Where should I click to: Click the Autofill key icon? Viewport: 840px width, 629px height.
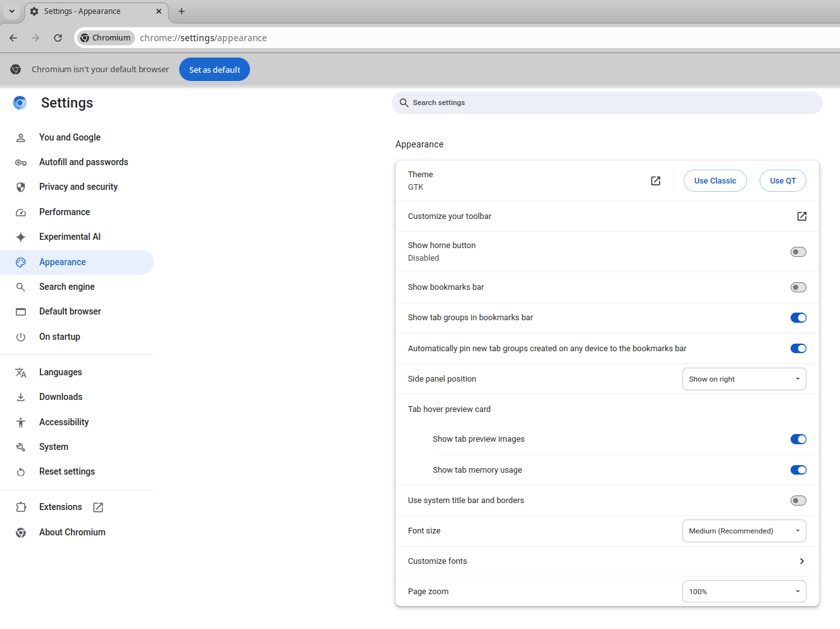(x=21, y=163)
